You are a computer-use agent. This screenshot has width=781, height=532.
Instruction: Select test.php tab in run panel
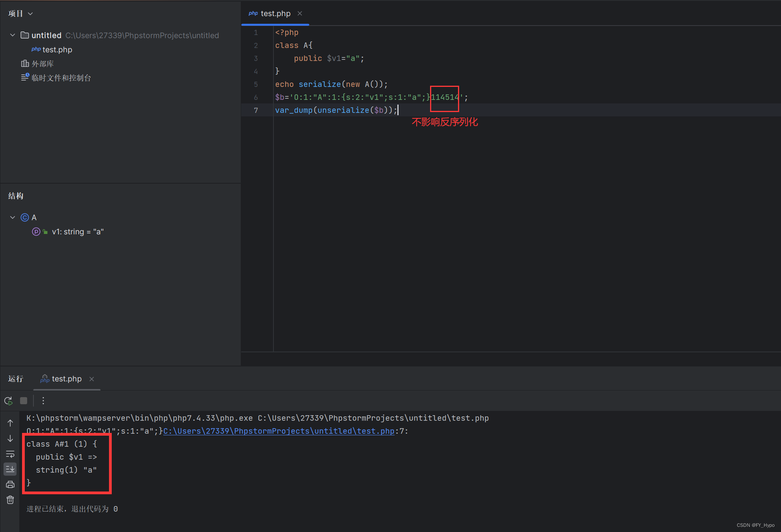(66, 379)
